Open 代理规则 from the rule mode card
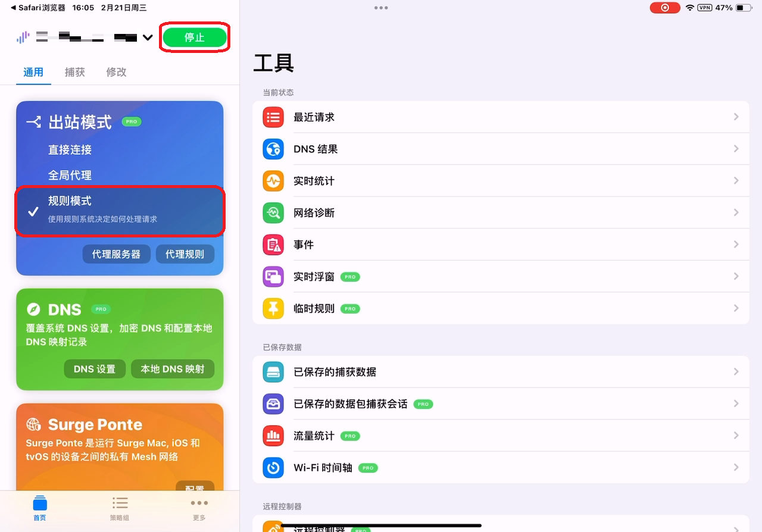This screenshot has width=762, height=532. point(185,254)
